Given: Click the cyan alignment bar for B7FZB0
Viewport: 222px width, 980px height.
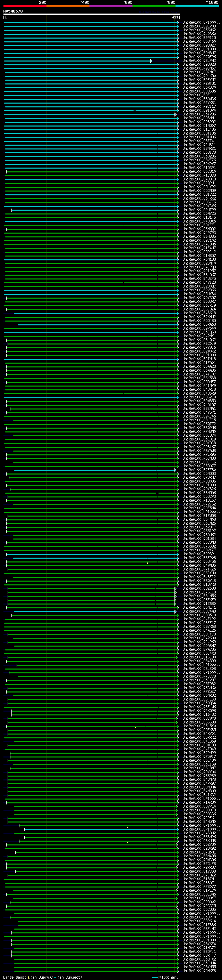Looking at the screenshot, I should coord(95,470).
